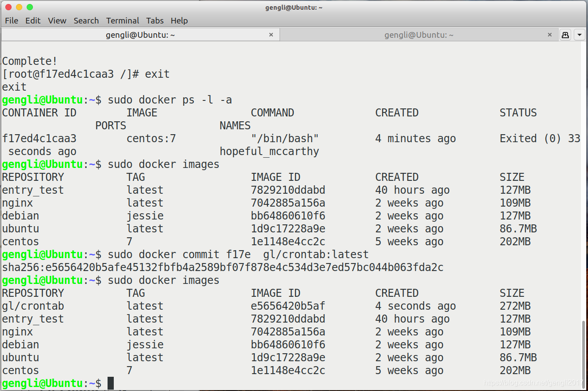The height and width of the screenshot is (391, 588).
Task: Click container ID f17ed4c1caa3 in ps output
Action: 39,139
